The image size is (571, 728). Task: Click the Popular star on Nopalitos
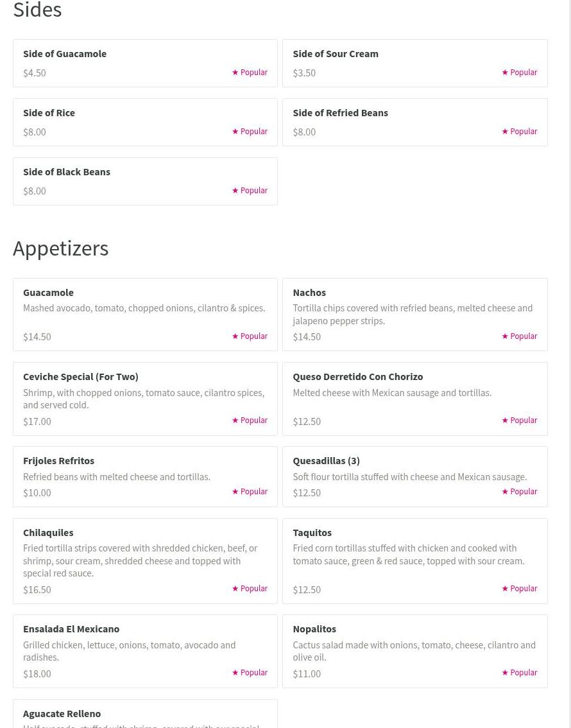pyautogui.click(x=505, y=673)
